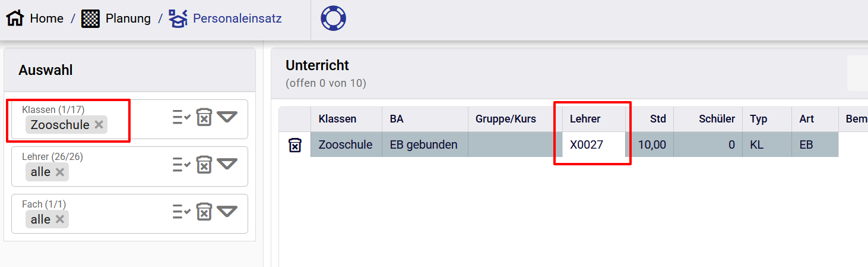Delete the Zooschule lesson row
The image size is (868, 267).
click(294, 145)
